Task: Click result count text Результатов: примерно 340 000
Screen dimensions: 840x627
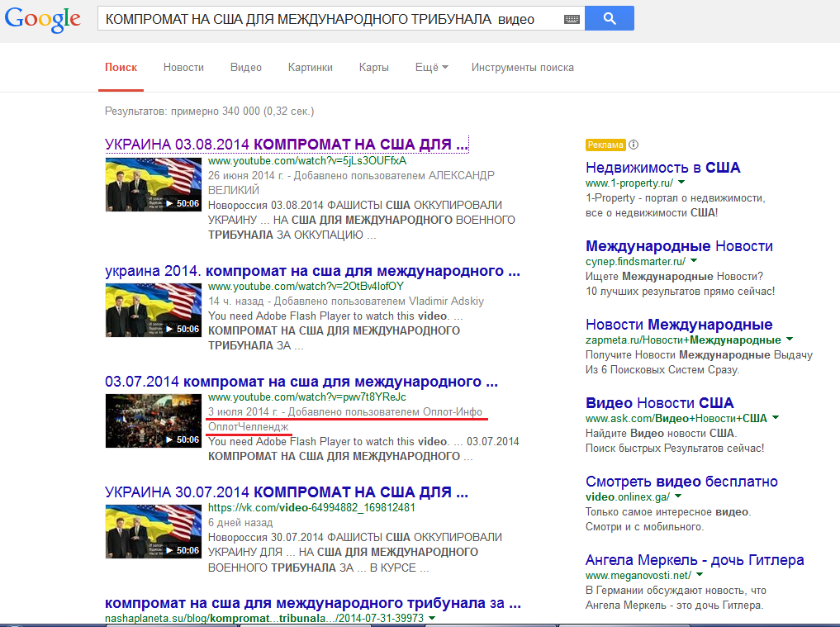Action: click(210, 112)
